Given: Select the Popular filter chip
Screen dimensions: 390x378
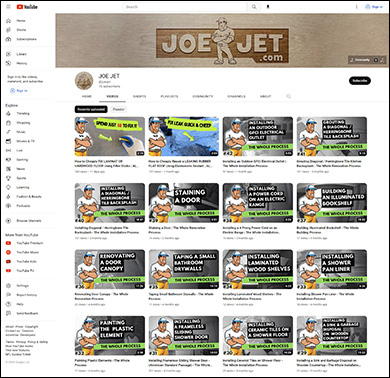Looking at the screenshot, I should coord(119,109).
